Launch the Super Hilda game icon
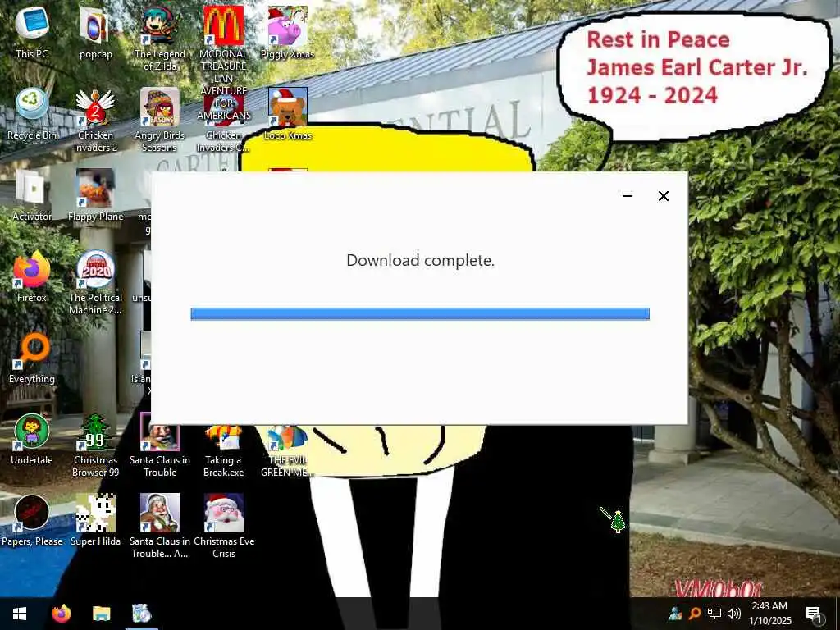The height and width of the screenshot is (630, 840). coord(95,521)
